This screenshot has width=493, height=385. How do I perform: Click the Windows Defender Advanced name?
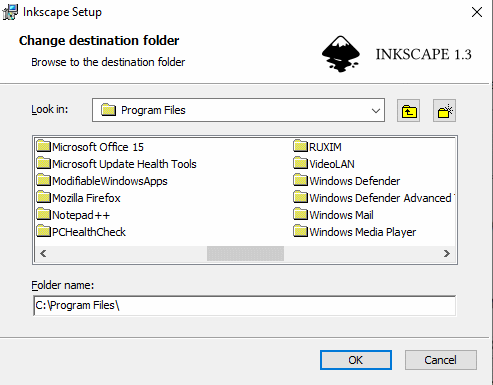(382, 198)
